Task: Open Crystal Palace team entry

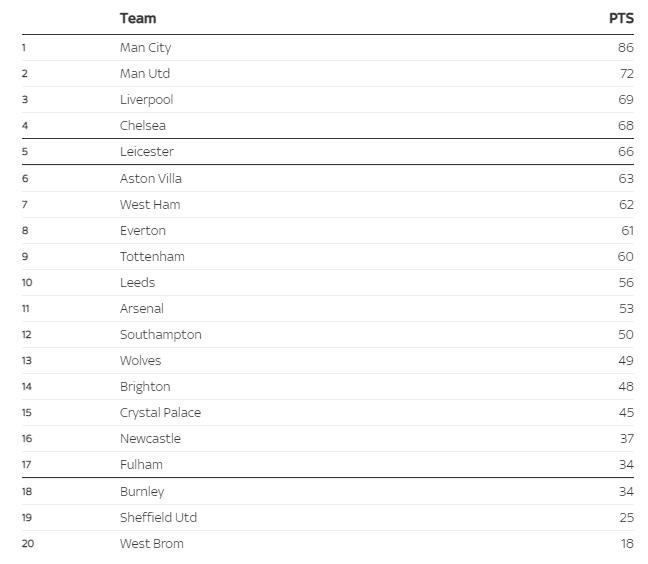Action: 160,413
